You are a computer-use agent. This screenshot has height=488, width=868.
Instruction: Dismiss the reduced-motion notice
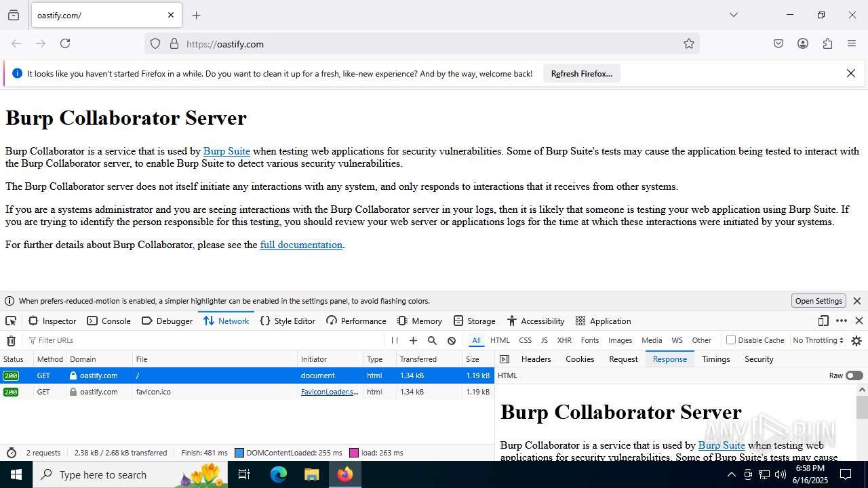(857, 301)
